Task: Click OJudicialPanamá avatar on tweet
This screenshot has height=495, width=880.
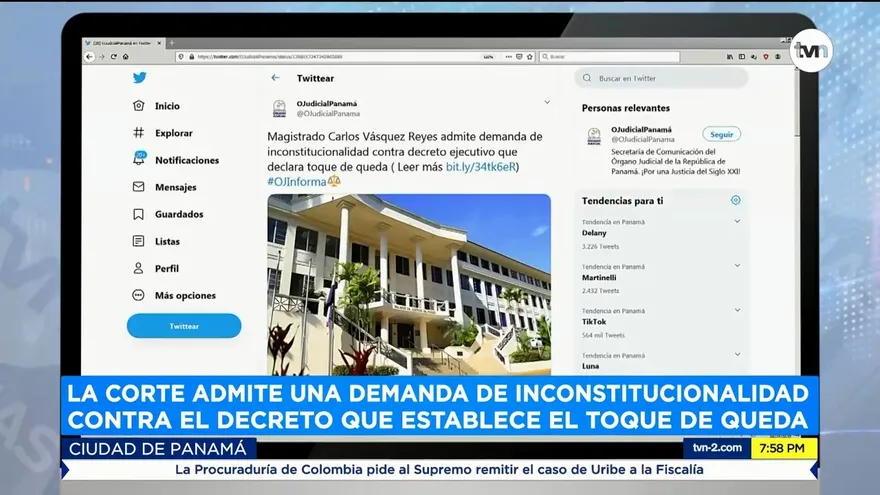Action: click(279, 108)
